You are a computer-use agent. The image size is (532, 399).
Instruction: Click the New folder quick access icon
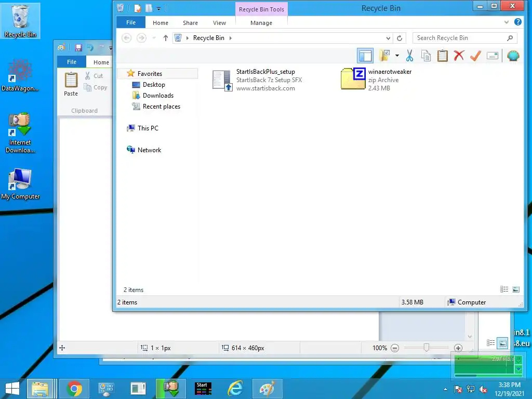[149, 8]
